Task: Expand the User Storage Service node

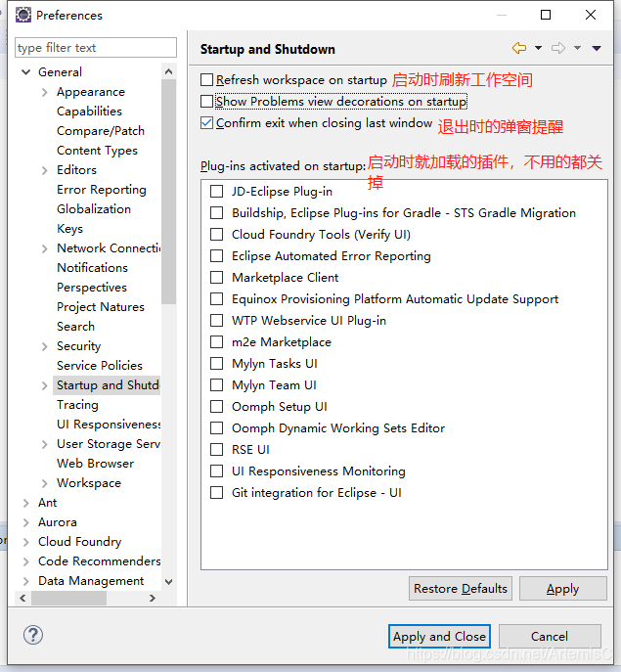Action: click(45, 444)
